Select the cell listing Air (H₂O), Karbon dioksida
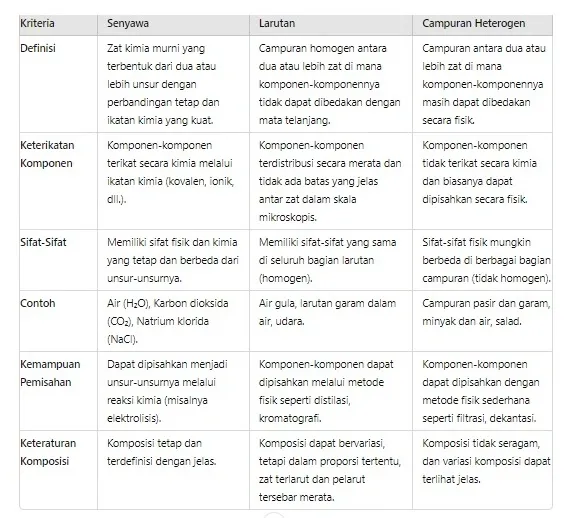The width and height of the screenshot is (569, 518). [167, 321]
